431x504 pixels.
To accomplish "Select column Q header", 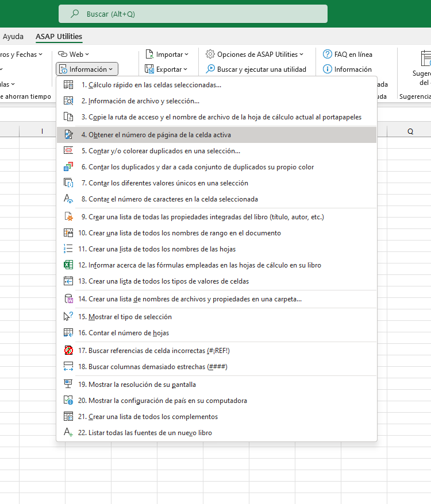I will [x=410, y=131].
